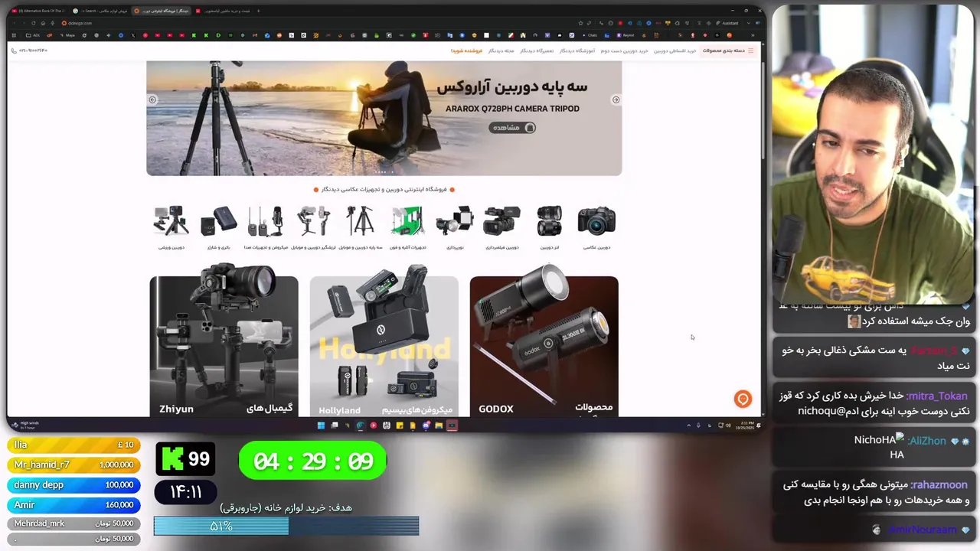Open خرید دوربین دست دوم menu item

pos(624,51)
